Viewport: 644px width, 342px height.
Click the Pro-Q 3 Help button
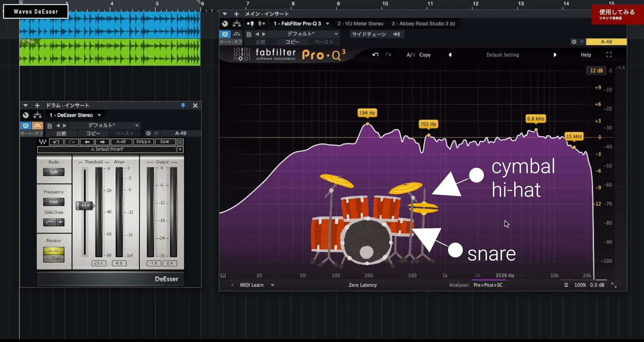(586, 55)
